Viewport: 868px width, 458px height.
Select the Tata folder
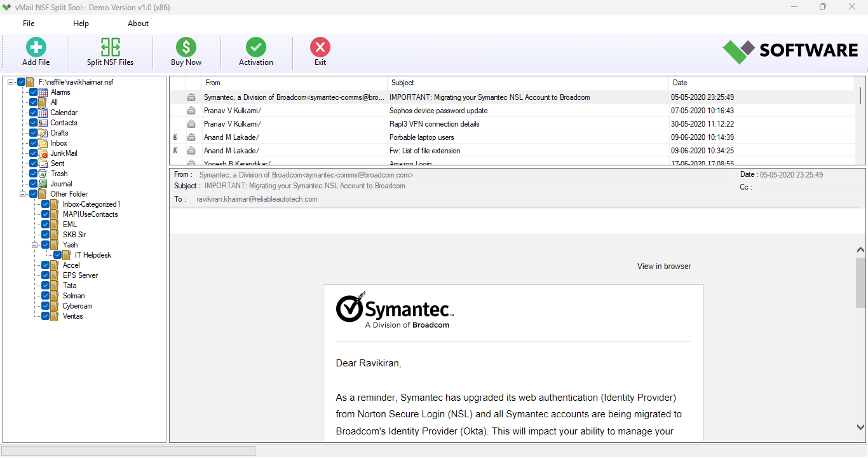click(x=69, y=286)
